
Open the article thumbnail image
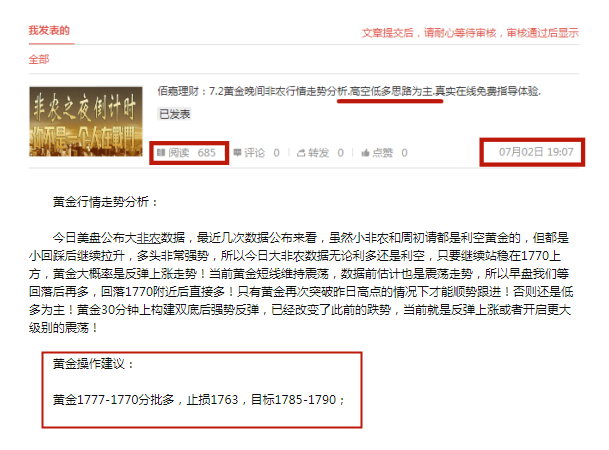[86, 122]
